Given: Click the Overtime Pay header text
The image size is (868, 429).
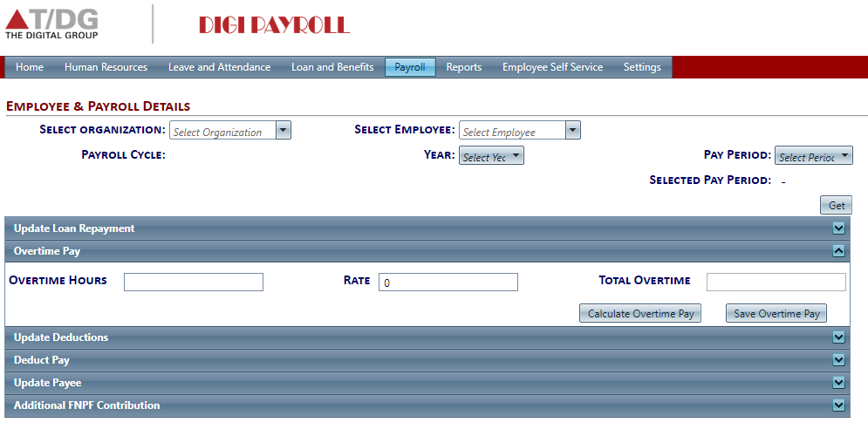Looking at the screenshot, I should (47, 251).
